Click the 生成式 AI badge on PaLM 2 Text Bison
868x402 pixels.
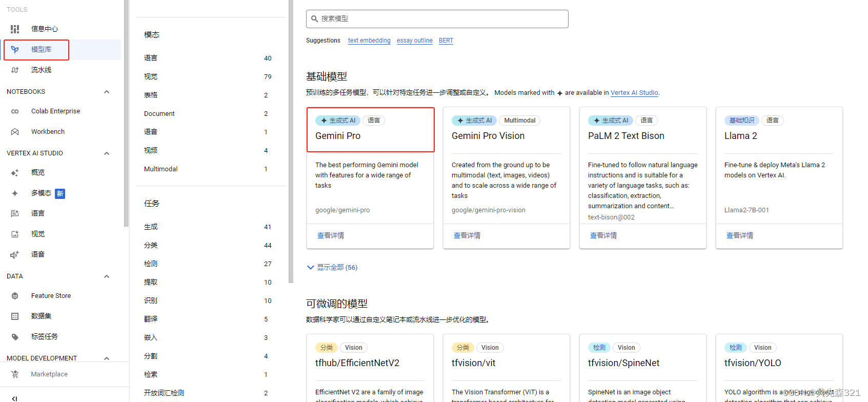coord(611,120)
